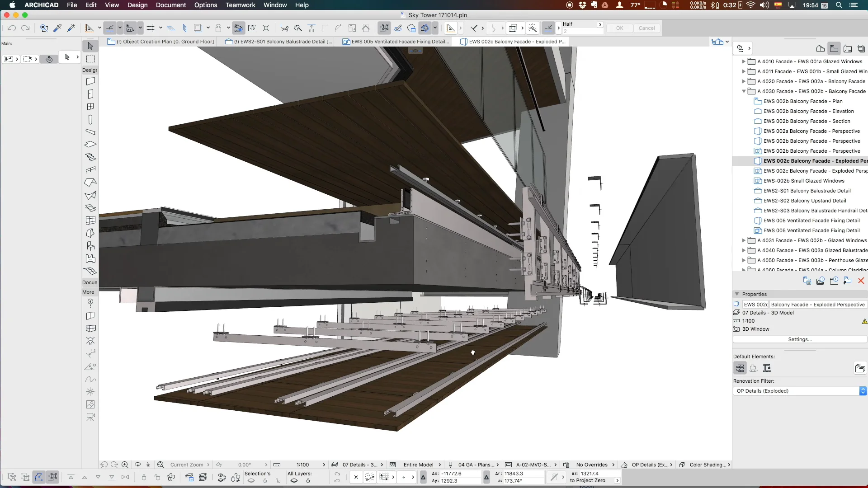The height and width of the screenshot is (488, 868).
Task: Toggle All Layers visibility in status bar
Action: point(294,481)
